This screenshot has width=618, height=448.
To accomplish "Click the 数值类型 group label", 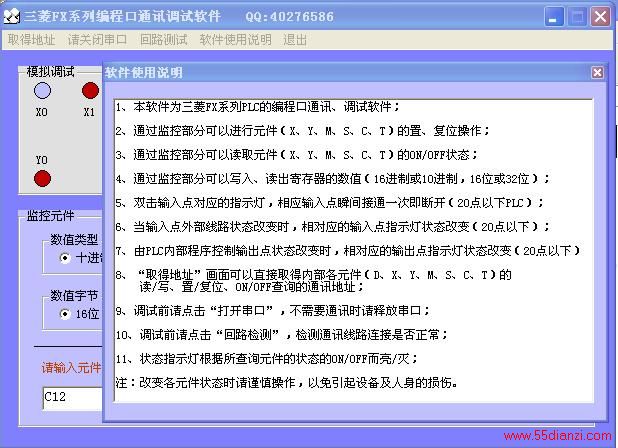I will pos(74,239).
